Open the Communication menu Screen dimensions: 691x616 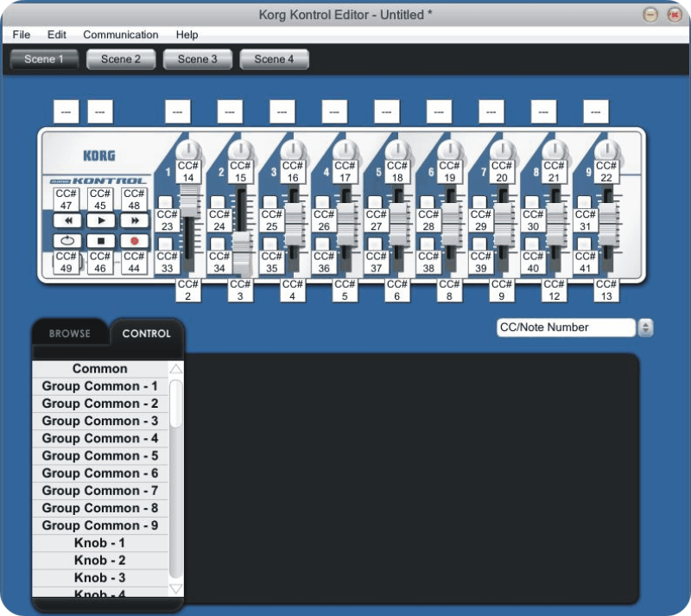120,35
